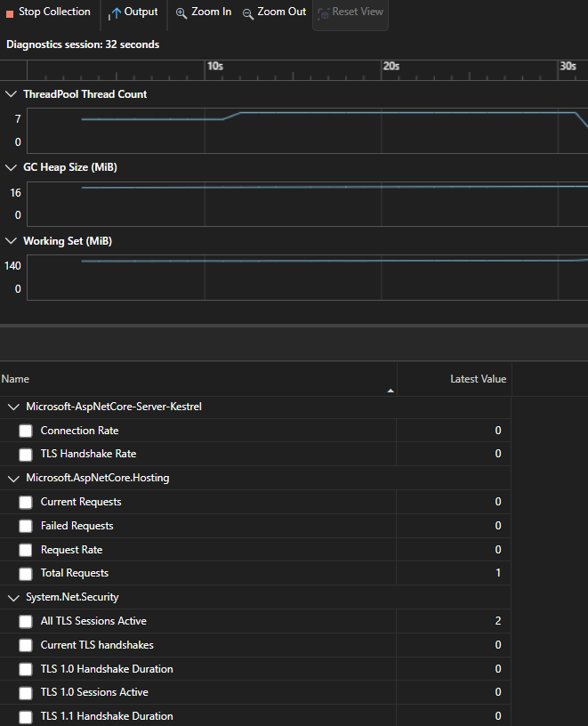Click the Name column sort arrow
Image resolution: width=588 pixels, height=726 pixels.
[x=391, y=391]
